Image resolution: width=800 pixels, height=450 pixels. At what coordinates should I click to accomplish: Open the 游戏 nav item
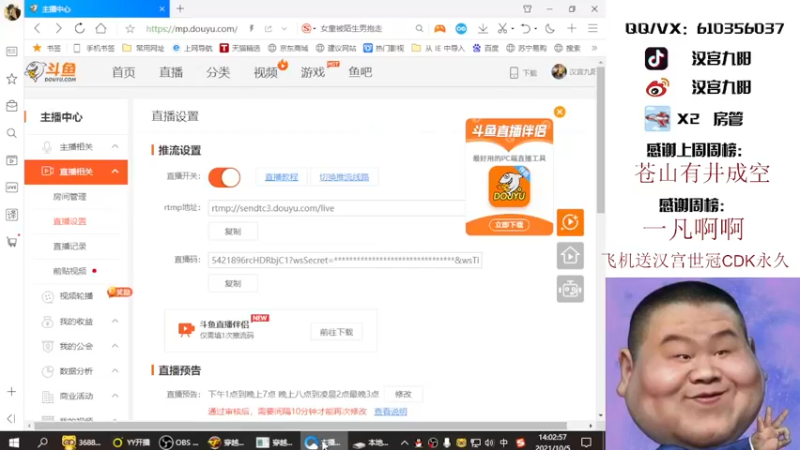tap(313, 72)
